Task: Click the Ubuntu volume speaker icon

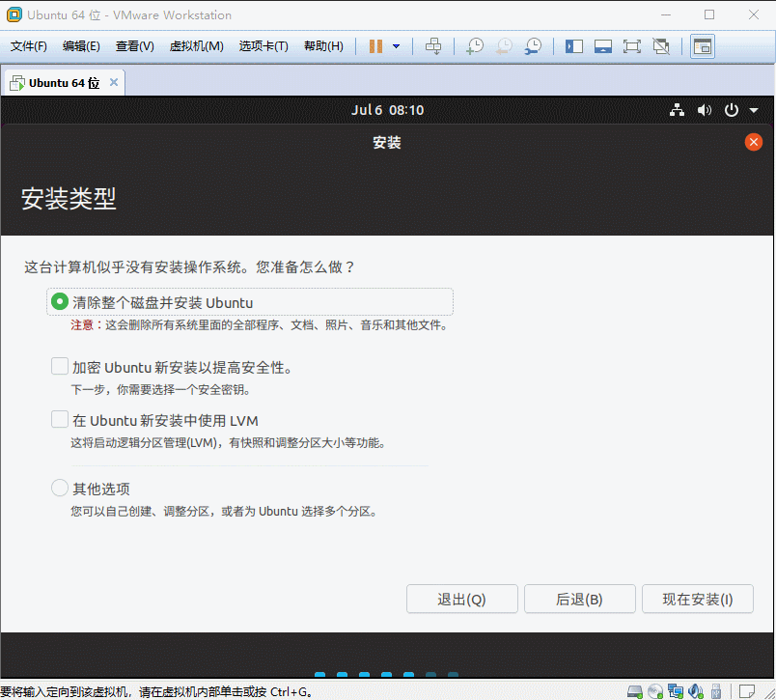Action: pyautogui.click(x=705, y=111)
